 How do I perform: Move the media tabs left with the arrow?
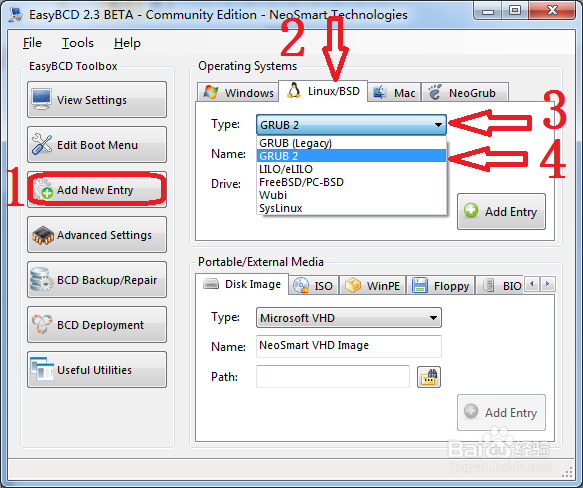[532, 284]
